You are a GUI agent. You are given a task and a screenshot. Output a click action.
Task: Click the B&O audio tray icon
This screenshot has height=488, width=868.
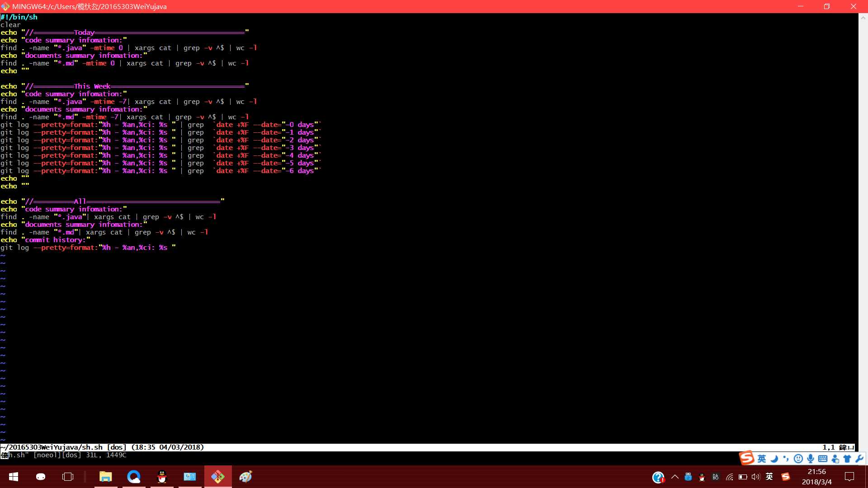(715, 477)
